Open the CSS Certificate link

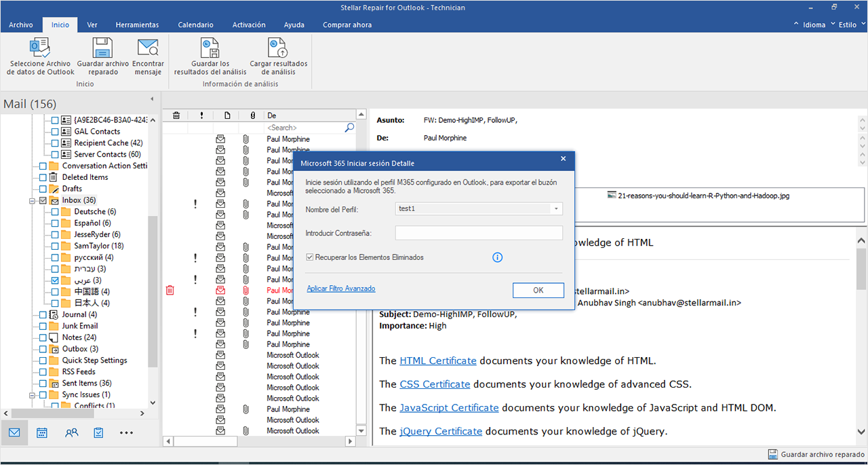(x=435, y=384)
